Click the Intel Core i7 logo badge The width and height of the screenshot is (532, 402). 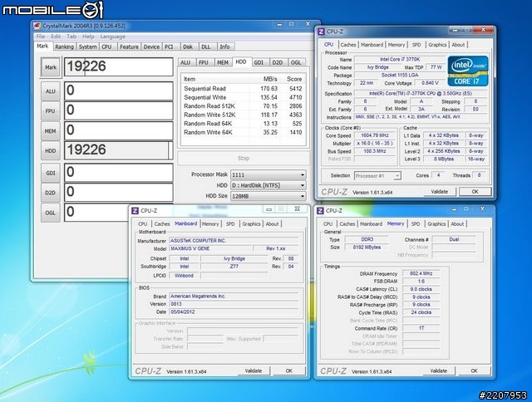468,71
